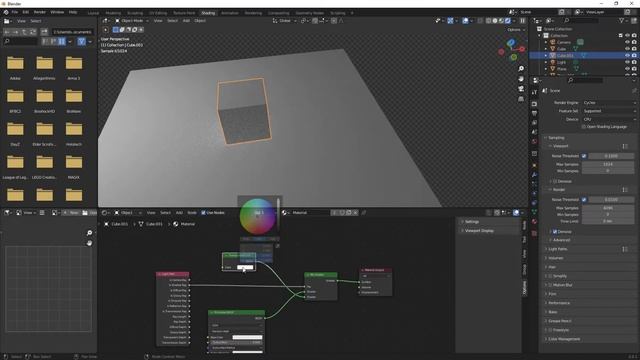The width and height of the screenshot is (640, 360).
Task: Switch to the Geometry Nodes workspace tab
Action: tap(309, 13)
